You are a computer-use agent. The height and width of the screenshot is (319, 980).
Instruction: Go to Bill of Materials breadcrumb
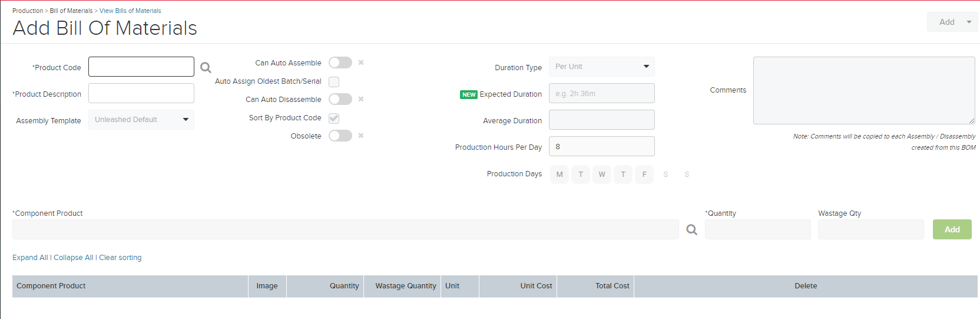click(x=71, y=11)
